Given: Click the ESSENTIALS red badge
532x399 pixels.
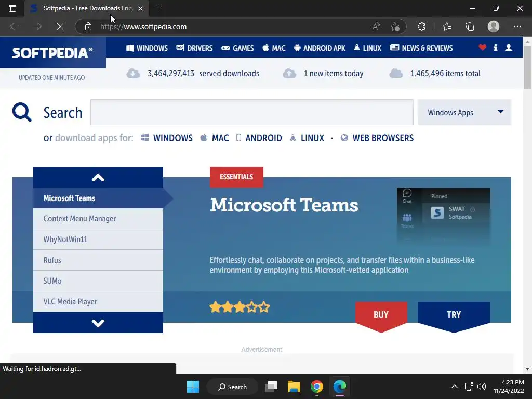Looking at the screenshot, I should click(x=236, y=177).
